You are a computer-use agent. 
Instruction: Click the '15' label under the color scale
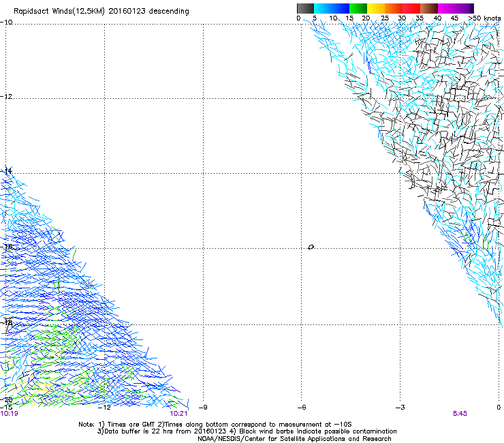(349, 18)
